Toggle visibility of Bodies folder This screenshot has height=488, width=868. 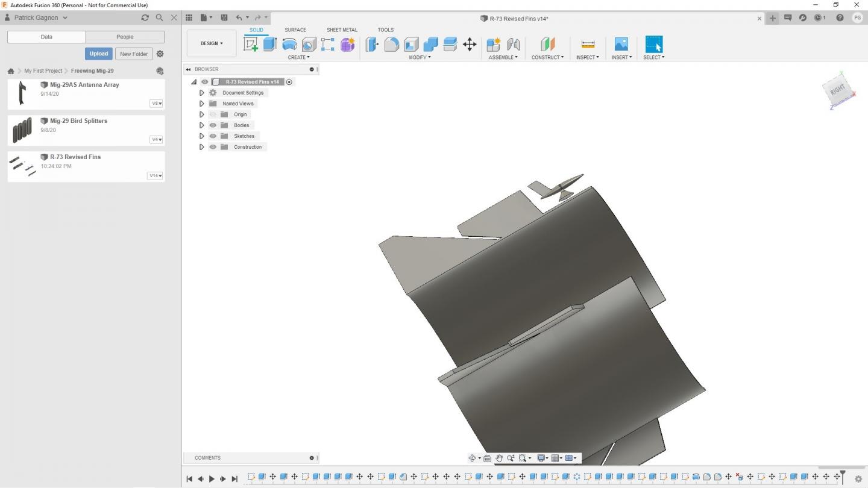213,125
